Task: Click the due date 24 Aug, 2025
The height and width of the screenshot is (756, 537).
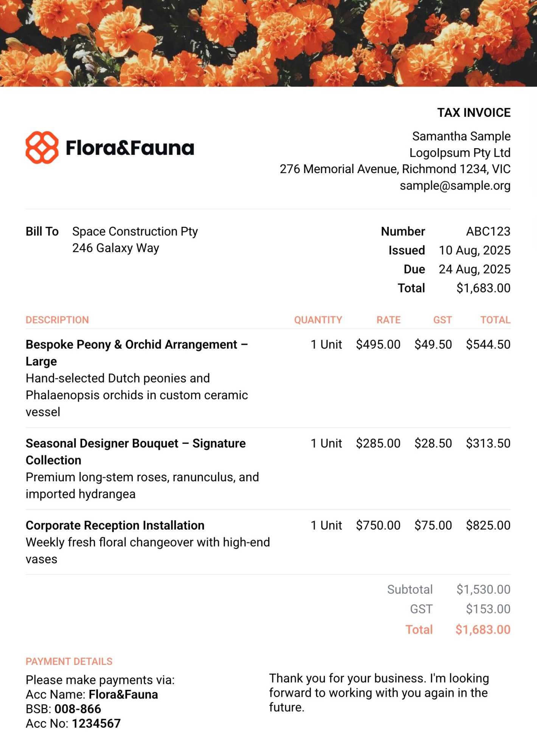Action: (x=474, y=269)
